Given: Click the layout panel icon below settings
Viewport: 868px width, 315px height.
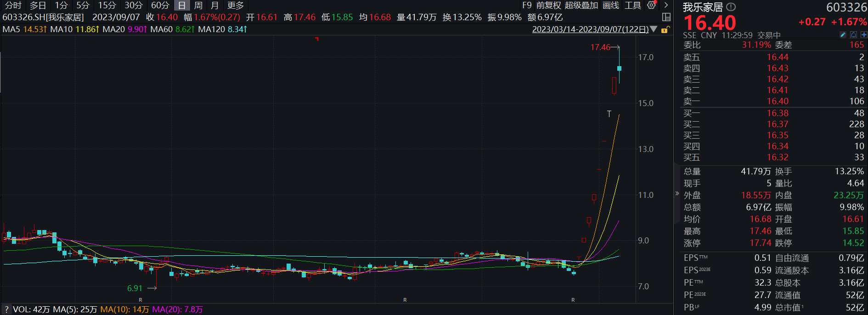Looking at the screenshot, I should pos(666,17).
